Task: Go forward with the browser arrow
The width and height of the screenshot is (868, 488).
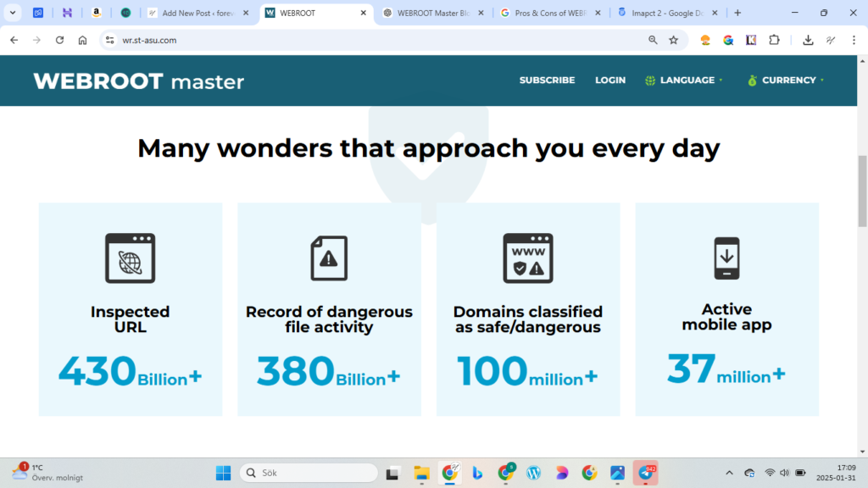Action: pyautogui.click(x=36, y=40)
